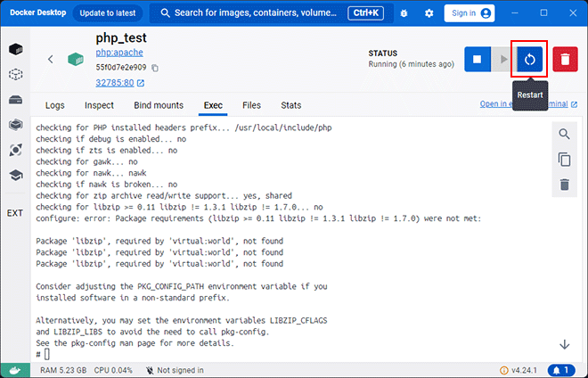Viewport: 588px width, 378px height.
Task: Click Docker whale engine status icon
Action: pyautogui.click(x=15, y=371)
